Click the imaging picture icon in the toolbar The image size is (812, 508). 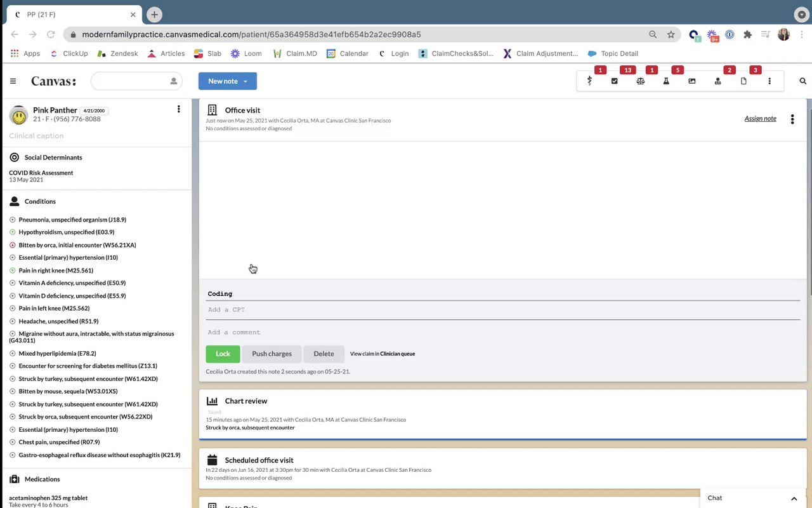coord(691,81)
